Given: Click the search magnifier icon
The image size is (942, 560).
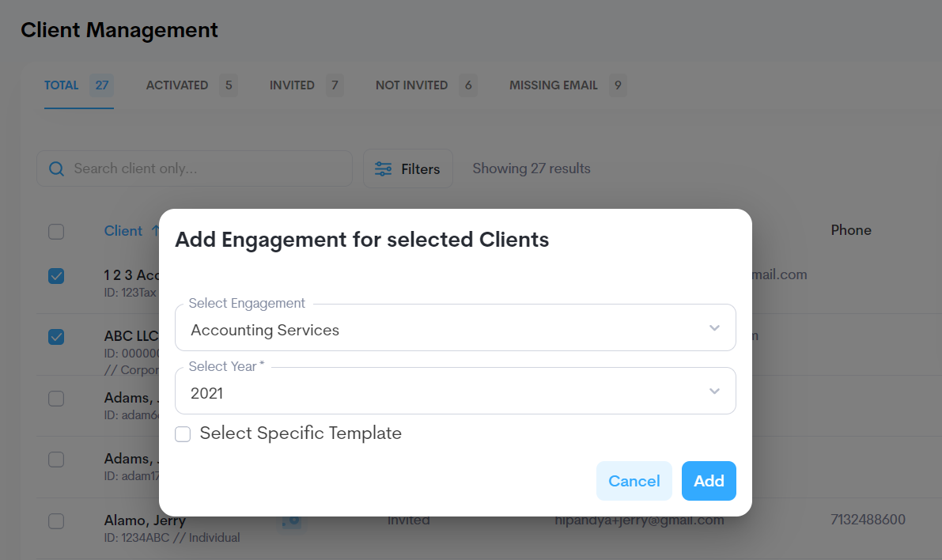Looking at the screenshot, I should [x=55, y=168].
